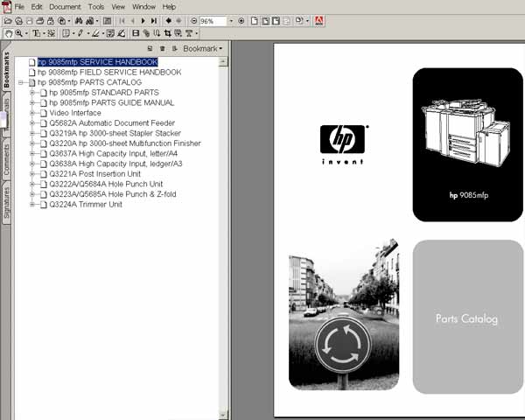Screen dimensions: 525x420
Task: Select the Note comment tool
Action: 66,33
